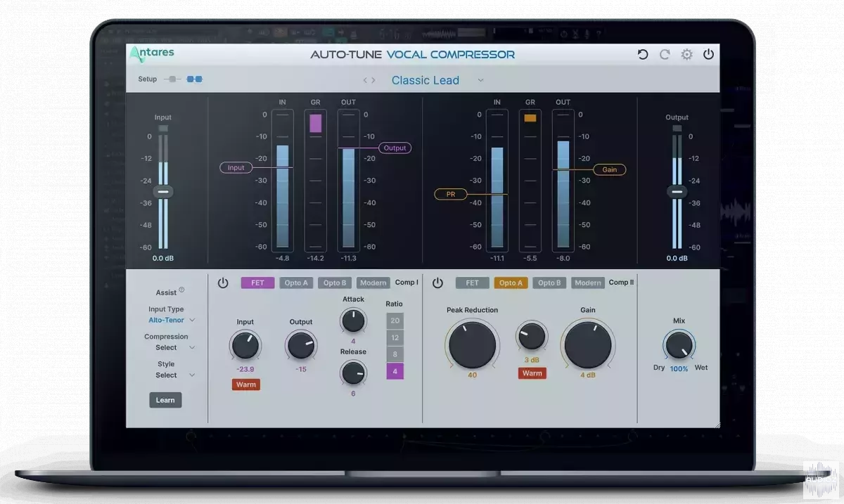Click the redo arrow icon
The height and width of the screenshot is (504, 844).
pyautogui.click(x=665, y=55)
